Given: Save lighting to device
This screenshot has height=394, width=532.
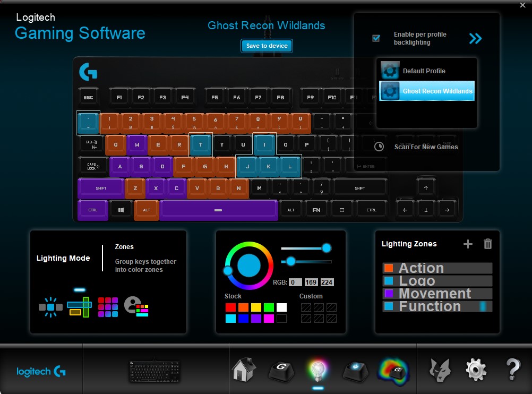Looking at the screenshot, I should tap(267, 46).
